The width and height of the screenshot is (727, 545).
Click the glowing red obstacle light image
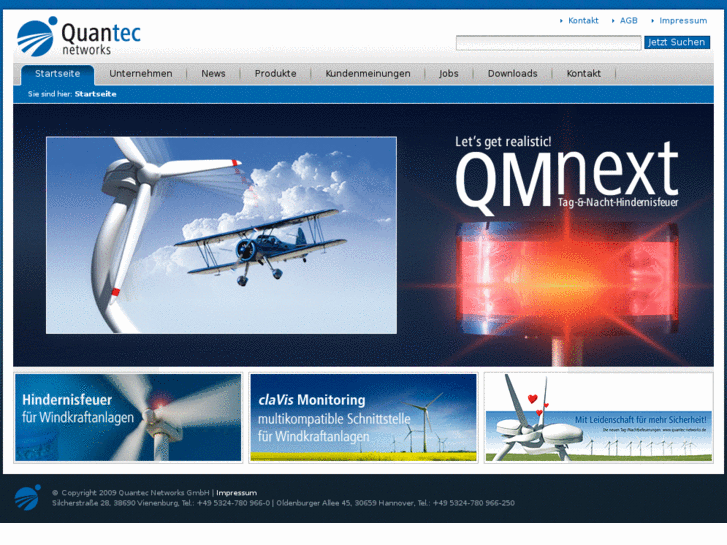pyautogui.click(x=567, y=278)
